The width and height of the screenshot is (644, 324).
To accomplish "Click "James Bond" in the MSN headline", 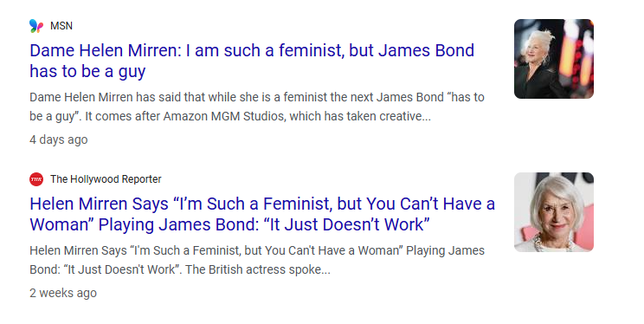I will 426,50.
